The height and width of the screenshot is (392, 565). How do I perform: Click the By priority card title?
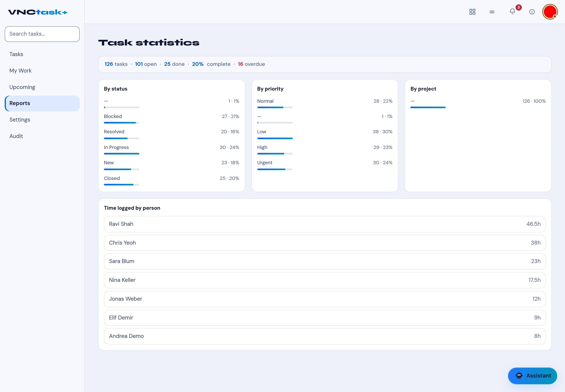click(x=270, y=89)
